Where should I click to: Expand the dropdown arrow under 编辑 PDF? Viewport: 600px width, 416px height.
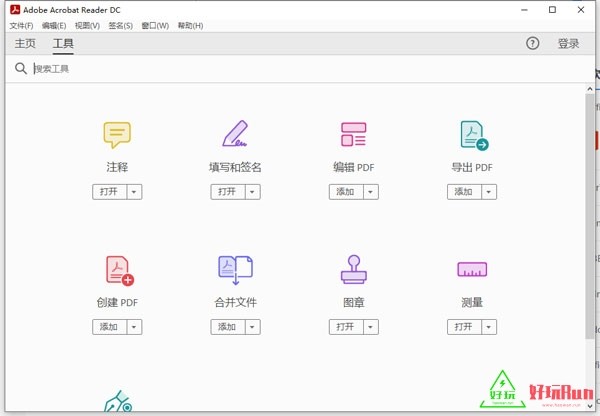tap(370, 192)
